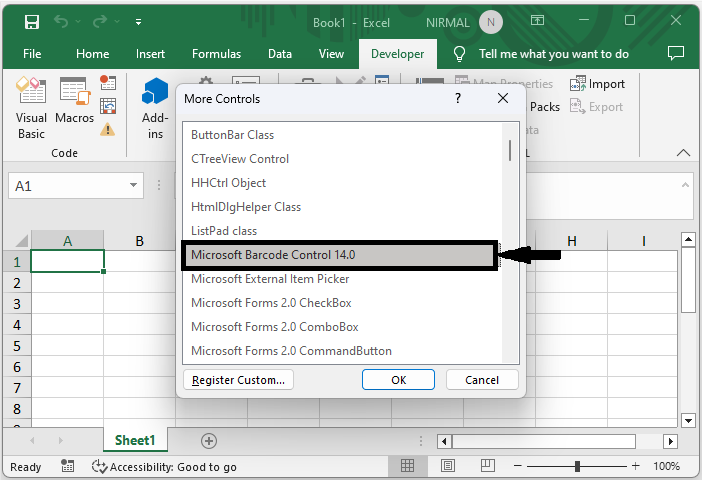Collapse the ribbon with the chevron
The width and height of the screenshot is (702, 480).
[683, 153]
